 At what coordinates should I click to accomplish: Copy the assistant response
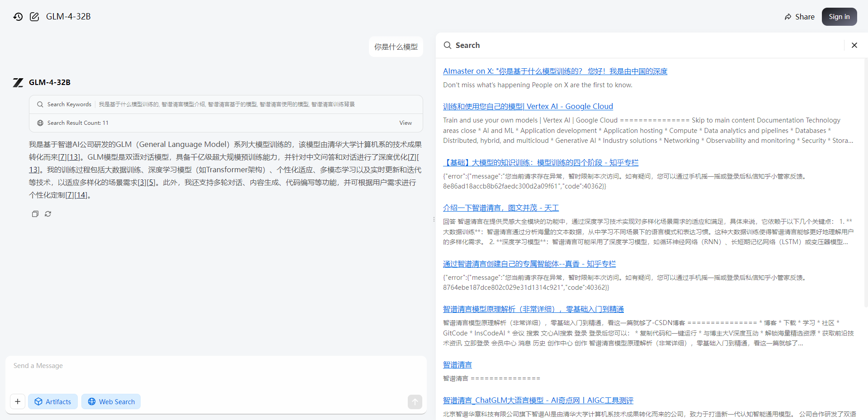click(35, 214)
